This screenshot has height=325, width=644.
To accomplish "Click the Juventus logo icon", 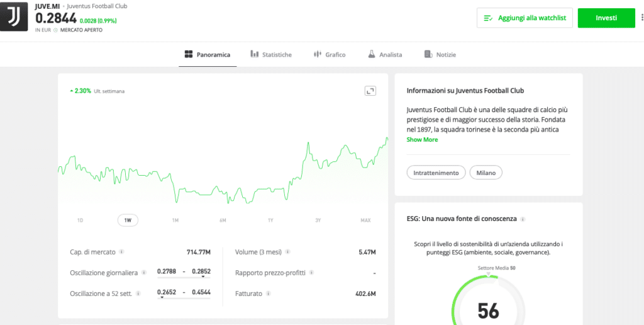I will point(14,17).
